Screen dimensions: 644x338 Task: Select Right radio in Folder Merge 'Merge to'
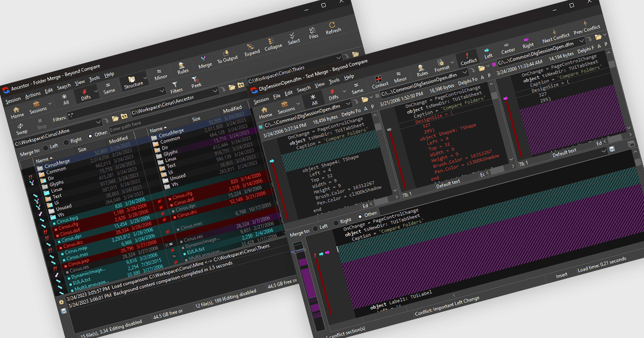[x=66, y=142]
